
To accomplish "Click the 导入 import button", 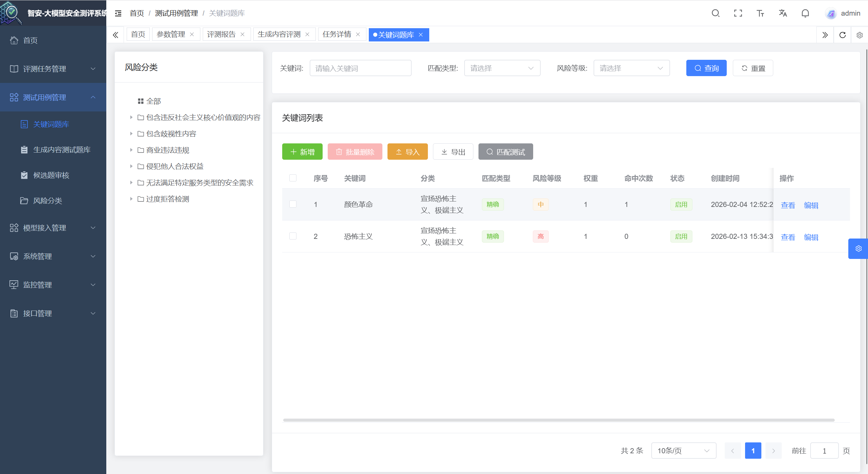I will [408, 152].
